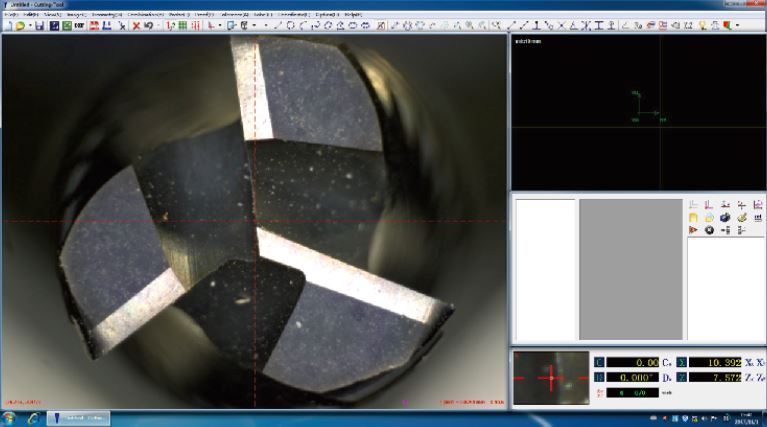
Task: Click the black circle stop icon
Action: tap(709, 230)
